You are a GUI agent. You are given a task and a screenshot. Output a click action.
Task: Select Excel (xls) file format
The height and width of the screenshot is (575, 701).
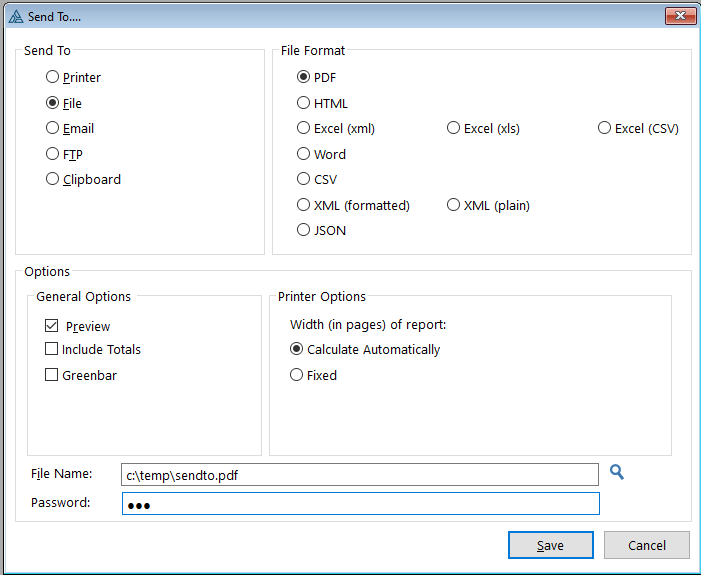[454, 128]
